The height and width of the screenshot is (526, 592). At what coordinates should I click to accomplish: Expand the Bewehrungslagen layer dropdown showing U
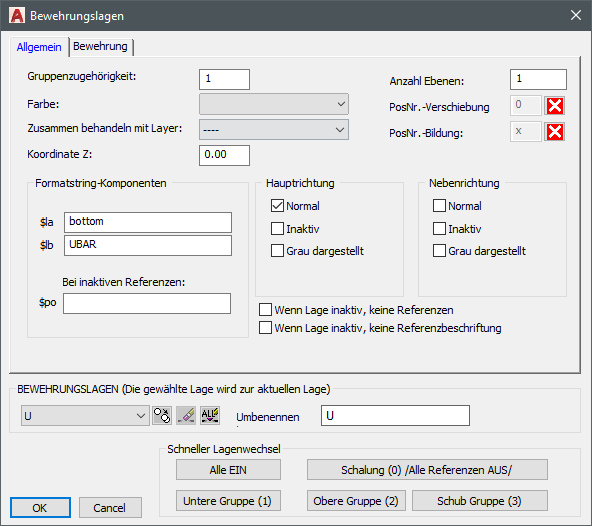pyautogui.click(x=85, y=416)
